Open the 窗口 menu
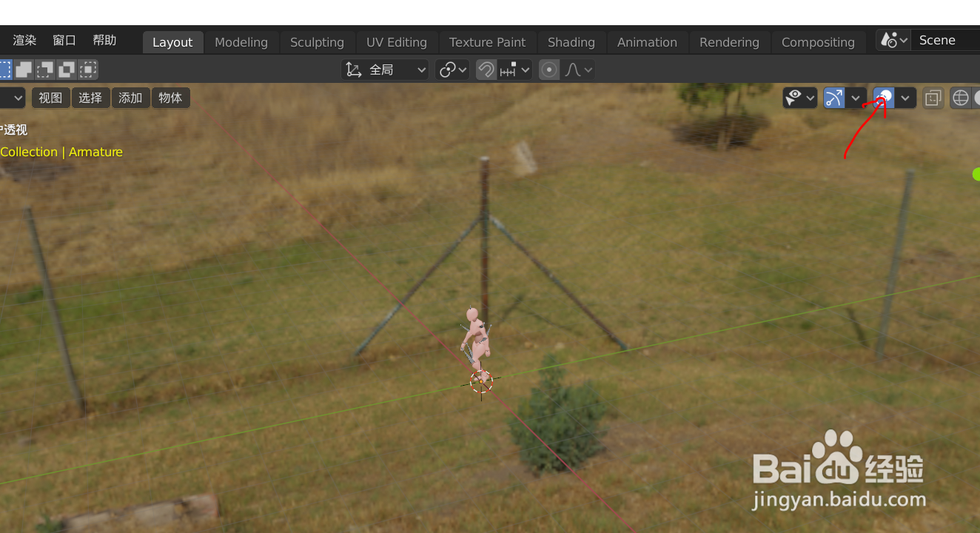 (64, 41)
